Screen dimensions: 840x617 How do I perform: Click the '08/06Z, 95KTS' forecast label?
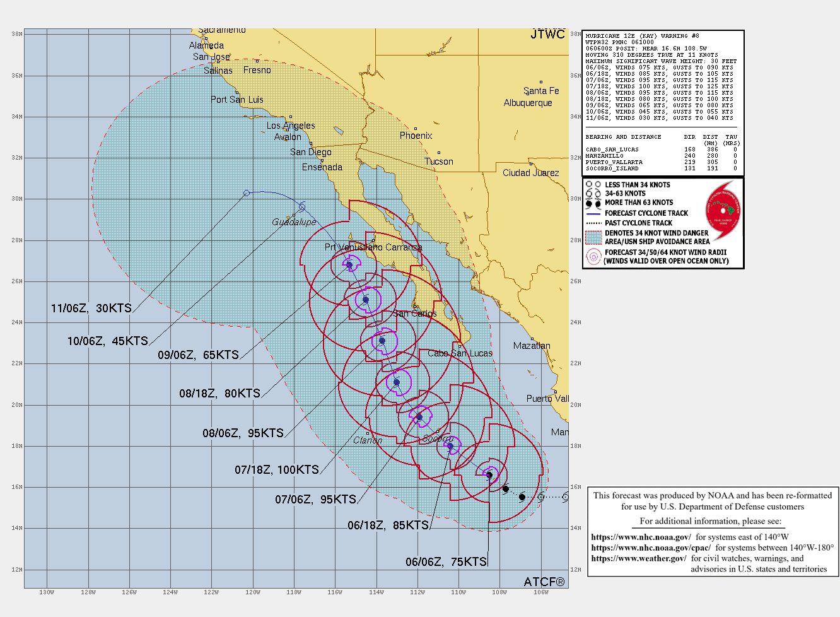tap(243, 433)
